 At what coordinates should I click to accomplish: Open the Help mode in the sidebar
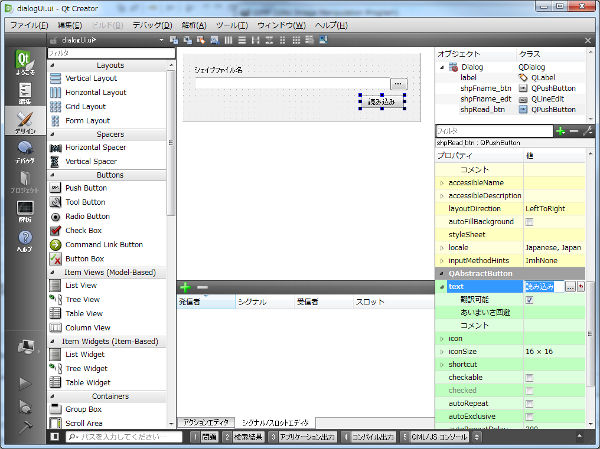(25, 241)
